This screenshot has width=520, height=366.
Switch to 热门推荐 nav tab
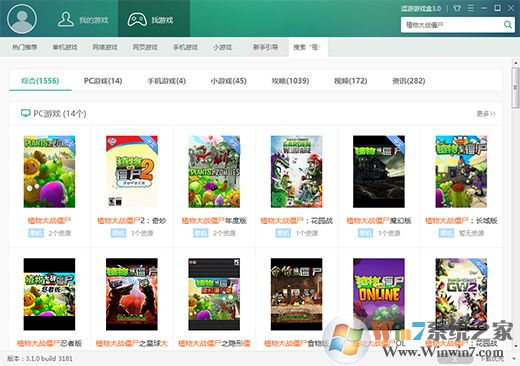point(25,47)
